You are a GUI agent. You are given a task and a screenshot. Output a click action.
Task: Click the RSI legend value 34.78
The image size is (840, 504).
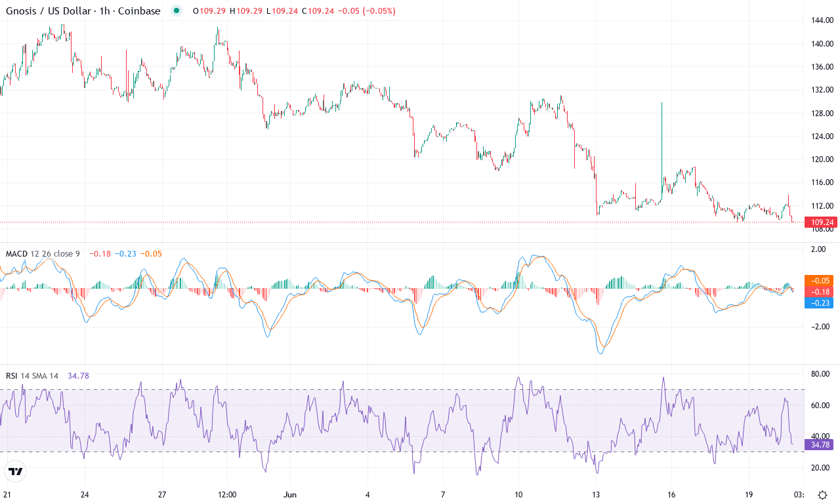(x=78, y=376)
